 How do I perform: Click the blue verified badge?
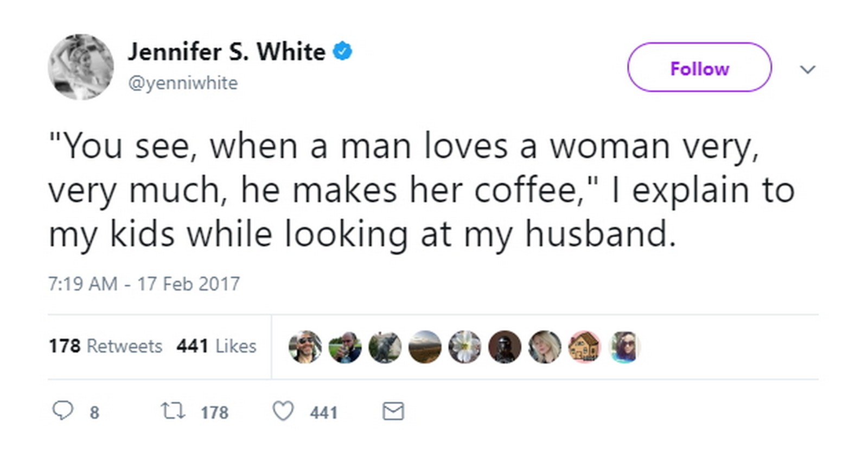[342, 52]
